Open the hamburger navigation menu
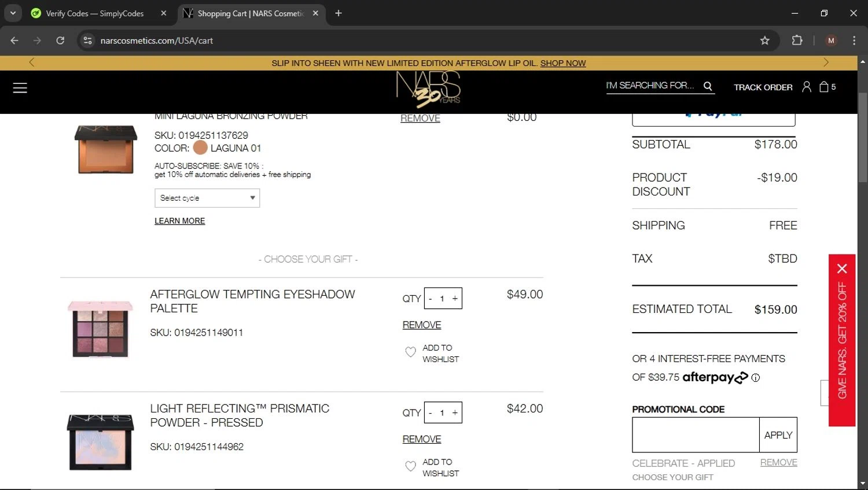The image size is (868, 490). click(x=20, y=87)
